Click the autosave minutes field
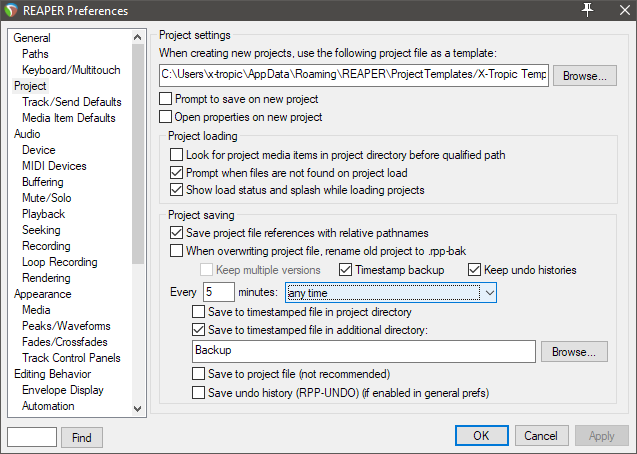Image resolution: width=637 pixels, height=454 pixels. 219,292
